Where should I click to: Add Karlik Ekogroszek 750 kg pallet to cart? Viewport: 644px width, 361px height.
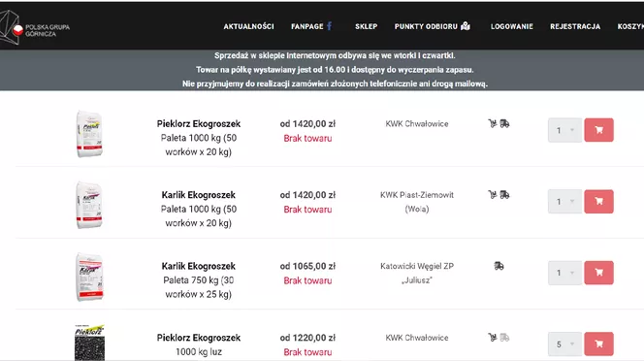coord(598,273)
